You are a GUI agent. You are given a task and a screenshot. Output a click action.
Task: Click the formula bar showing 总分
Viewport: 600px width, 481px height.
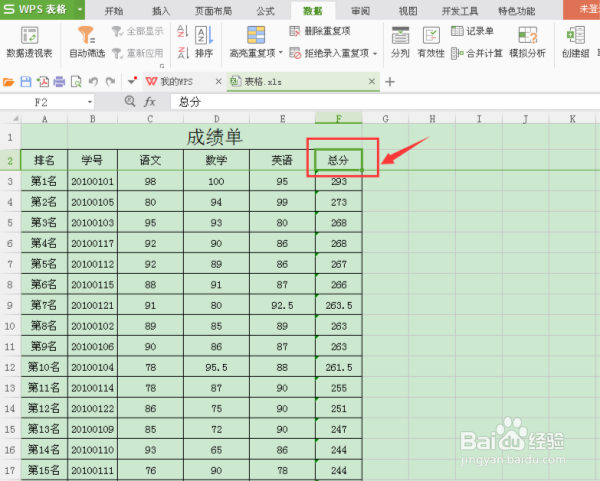[x=385, y=102]
